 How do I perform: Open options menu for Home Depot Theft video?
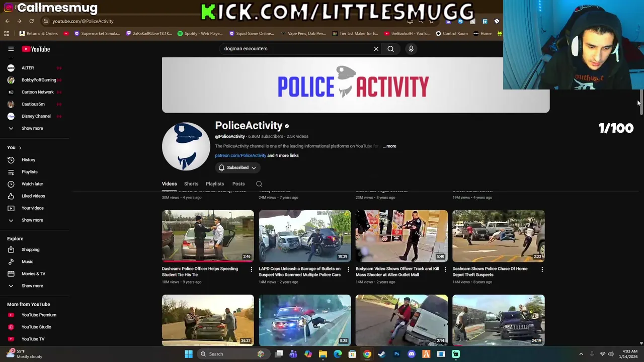(542, 269)
